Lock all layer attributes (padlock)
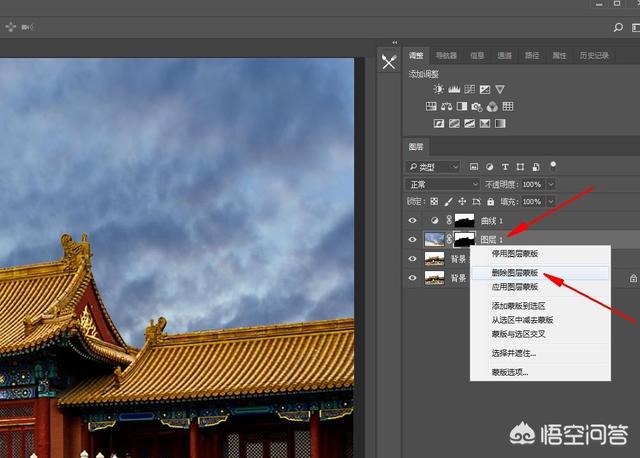This screenshot has width=640, height=458. 491,202
